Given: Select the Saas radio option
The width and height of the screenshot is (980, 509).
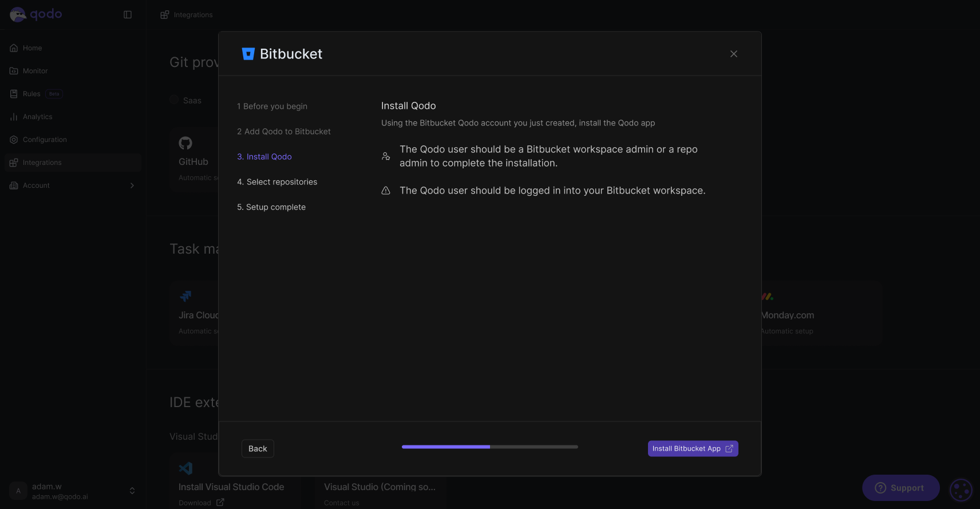Looking at the screenshot, I should (x=174, y=100).
